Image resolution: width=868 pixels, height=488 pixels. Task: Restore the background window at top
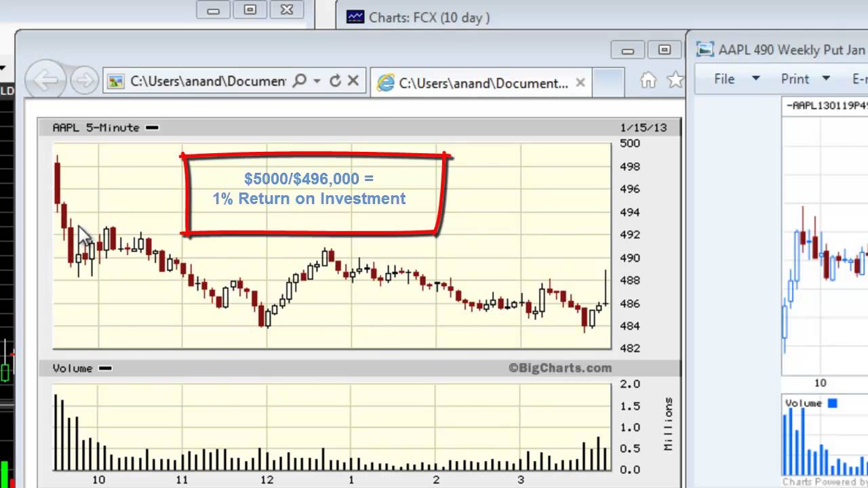click(250, 9)
